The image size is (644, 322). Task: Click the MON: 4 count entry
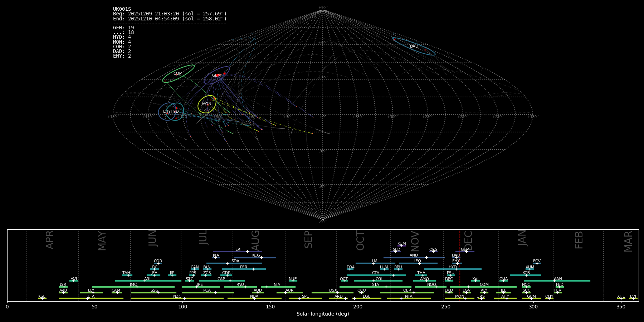122,42
